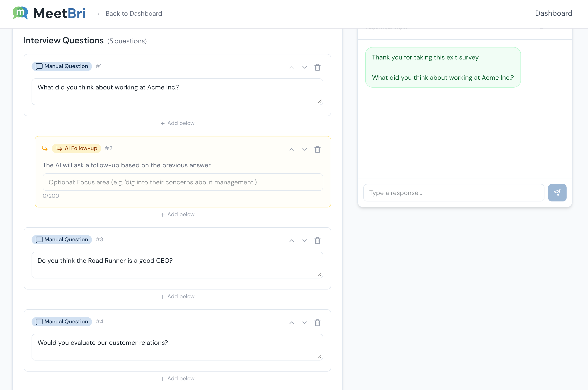Move Manual Question #1 down

tap(304, 67)
